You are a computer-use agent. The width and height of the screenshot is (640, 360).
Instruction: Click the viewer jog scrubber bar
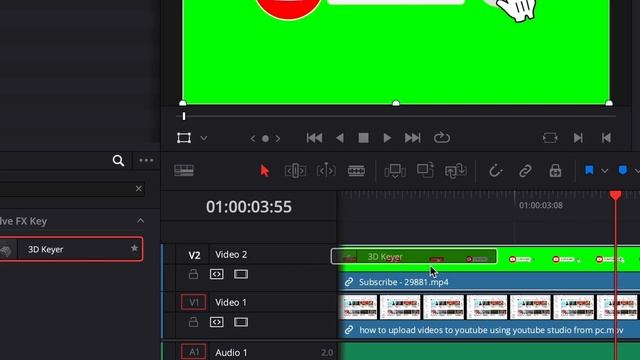pyautogui.click(x=396, y=116)
